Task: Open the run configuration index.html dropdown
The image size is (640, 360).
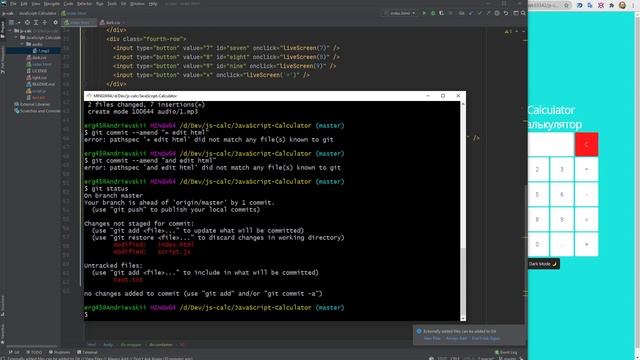Action: click(x=400, y=13)
